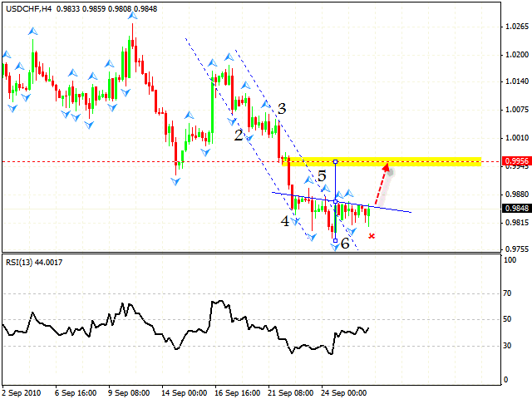Select the wave label 5
The image size is (532, 399).
322,175
